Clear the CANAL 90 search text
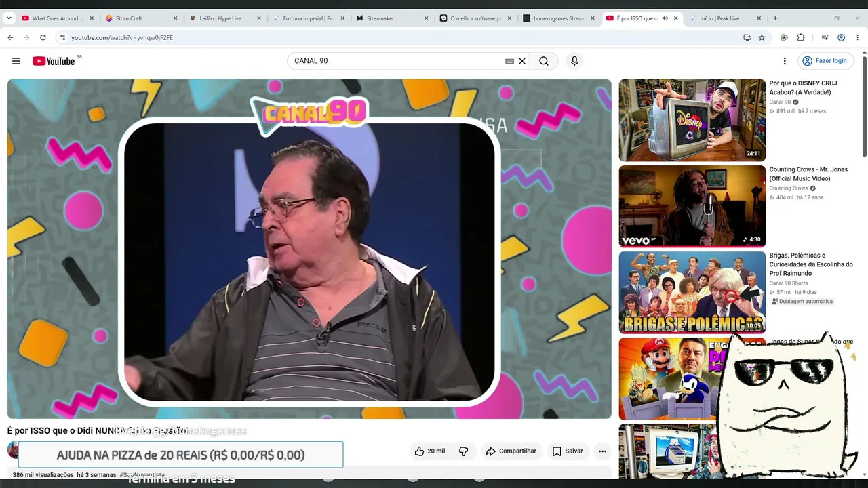The width and height of the screenshot is (868, 488). pyautogui.click(x=522, y=61)
